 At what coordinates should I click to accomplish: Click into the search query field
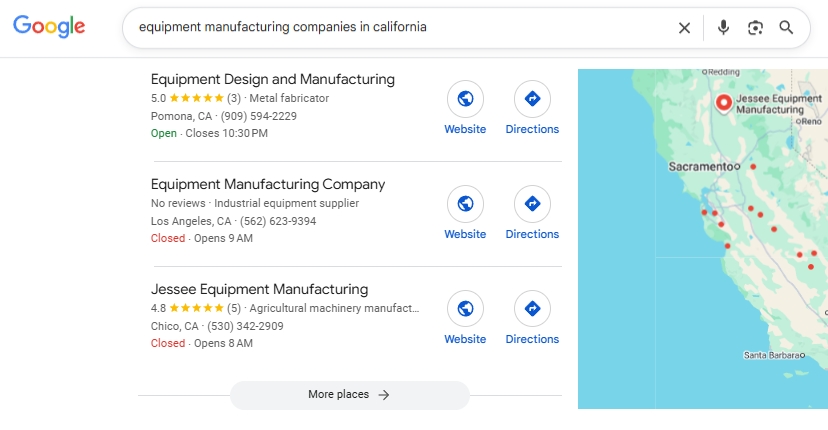400,28
